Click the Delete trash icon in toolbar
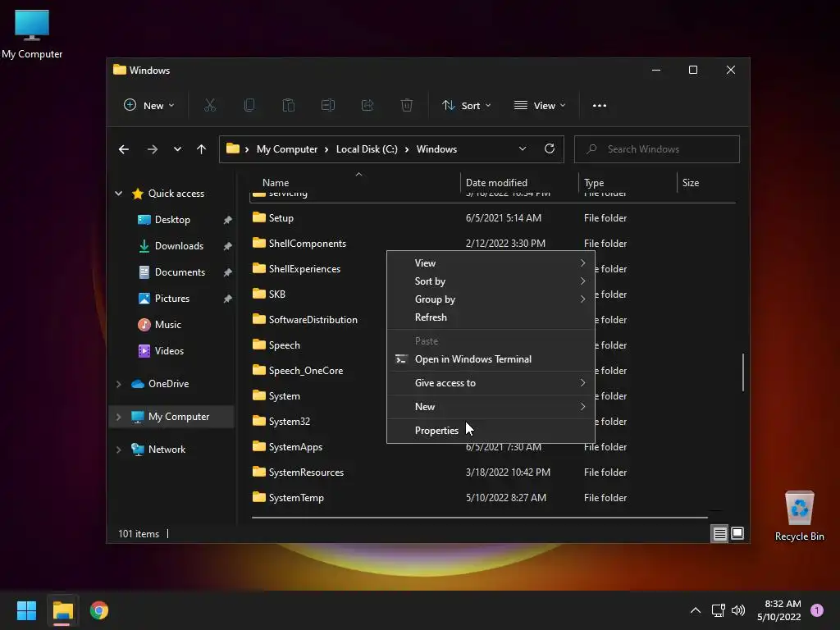 click(x=407, y=106)
